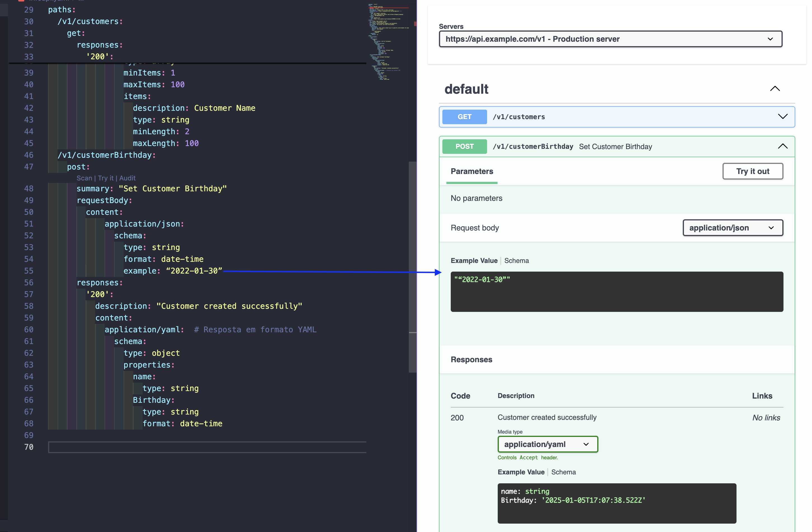Expand the GET /v1/customers chevron
Viewport: 812px width, 532px height.
(782, 117)
